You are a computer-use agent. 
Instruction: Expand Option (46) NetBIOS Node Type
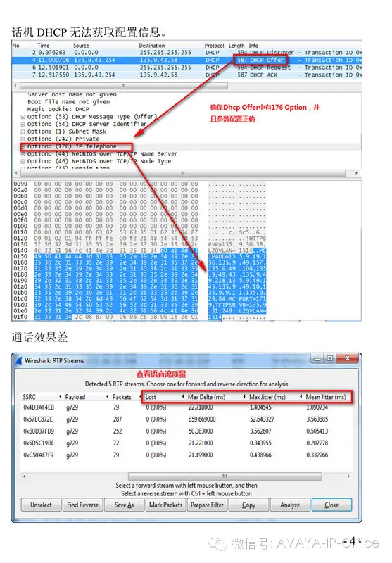tap(23, 162)
